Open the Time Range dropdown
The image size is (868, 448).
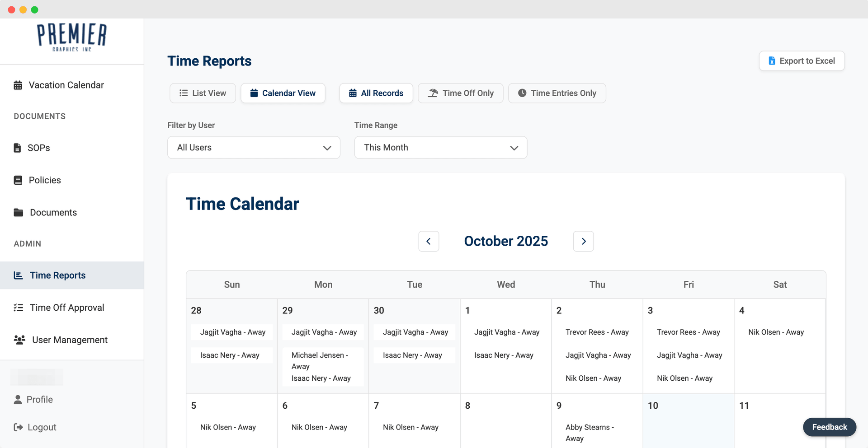[x=440, y=147]
